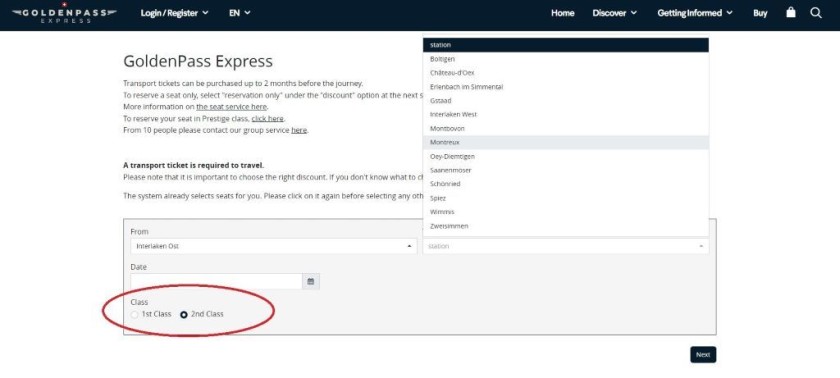This screenshot has width=840, height=378.
Task: Expand the Getting Informed menu
Action: pos(695,13)
